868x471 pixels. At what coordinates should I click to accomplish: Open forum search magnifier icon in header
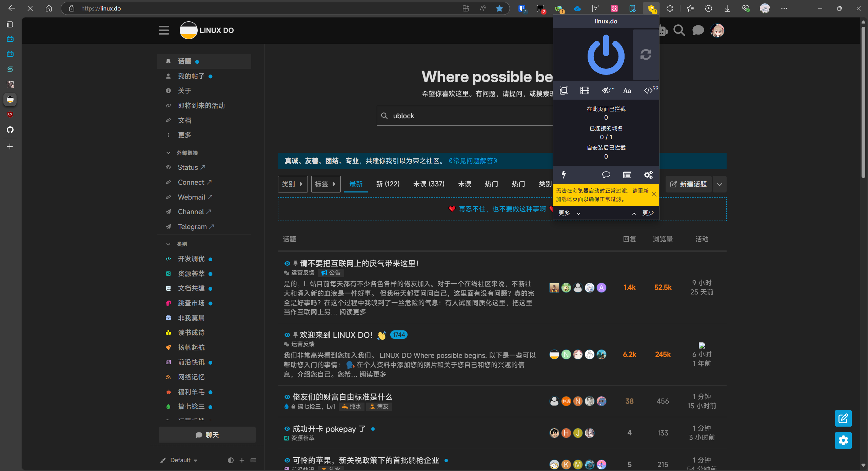[679, 30]
